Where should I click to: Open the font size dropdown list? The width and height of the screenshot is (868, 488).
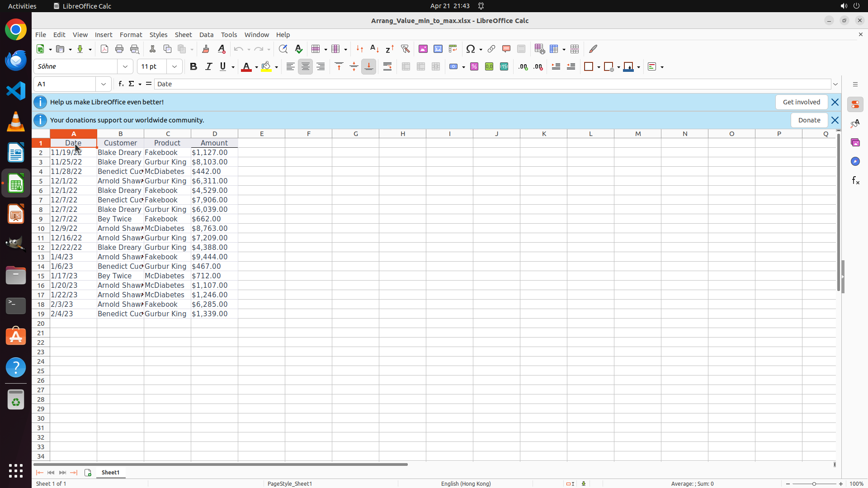pos(175,67)
